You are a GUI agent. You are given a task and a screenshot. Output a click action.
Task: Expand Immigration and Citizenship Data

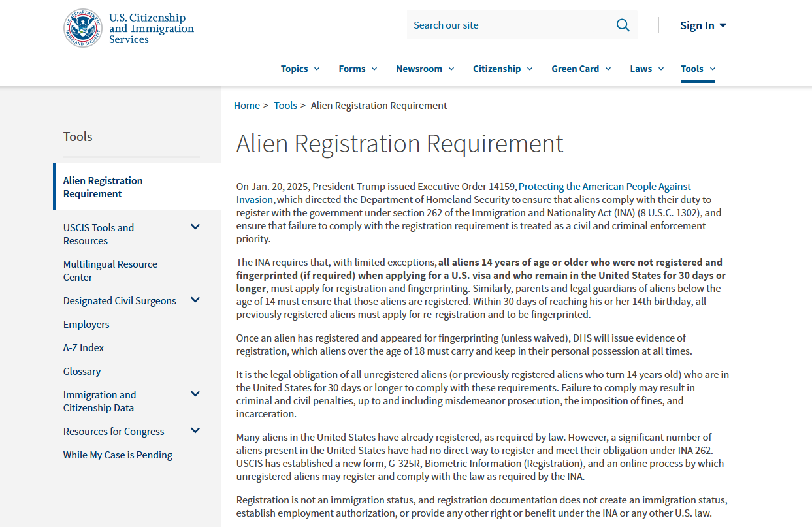99,401
